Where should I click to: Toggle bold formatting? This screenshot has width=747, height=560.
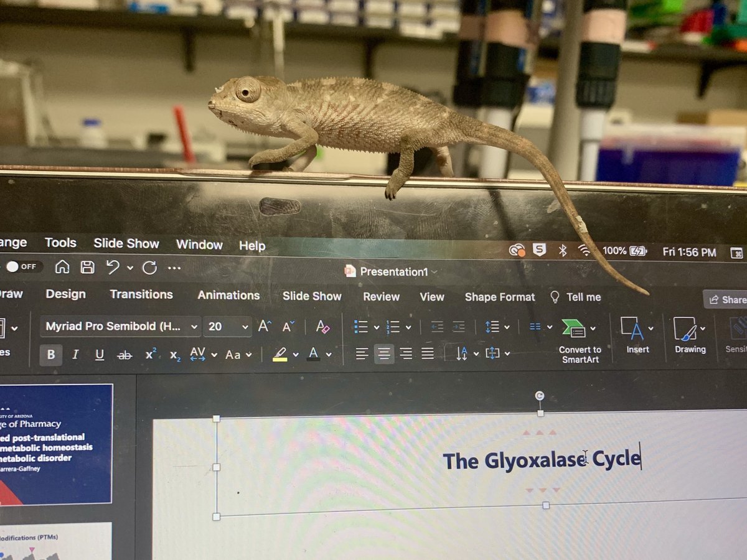tap(51, 355)
